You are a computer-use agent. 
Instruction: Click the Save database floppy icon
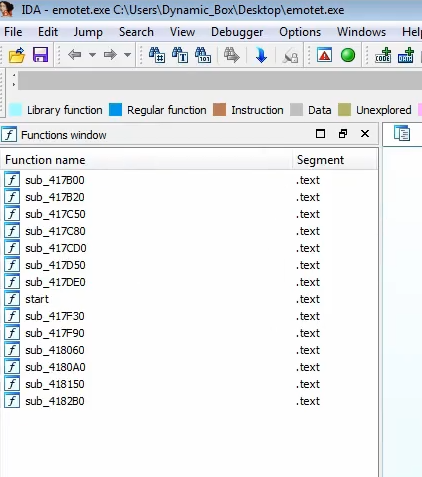(40, 55)
